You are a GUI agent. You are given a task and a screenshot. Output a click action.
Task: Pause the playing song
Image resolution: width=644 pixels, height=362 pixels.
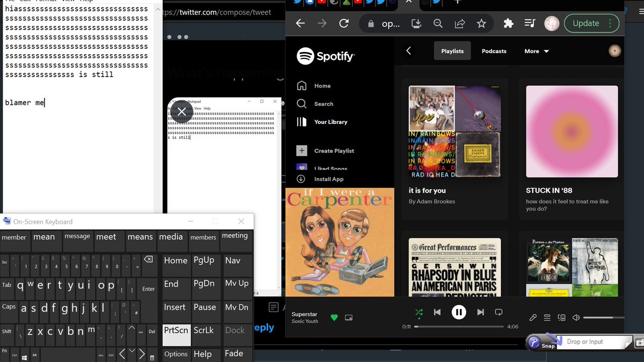[459, 312]
